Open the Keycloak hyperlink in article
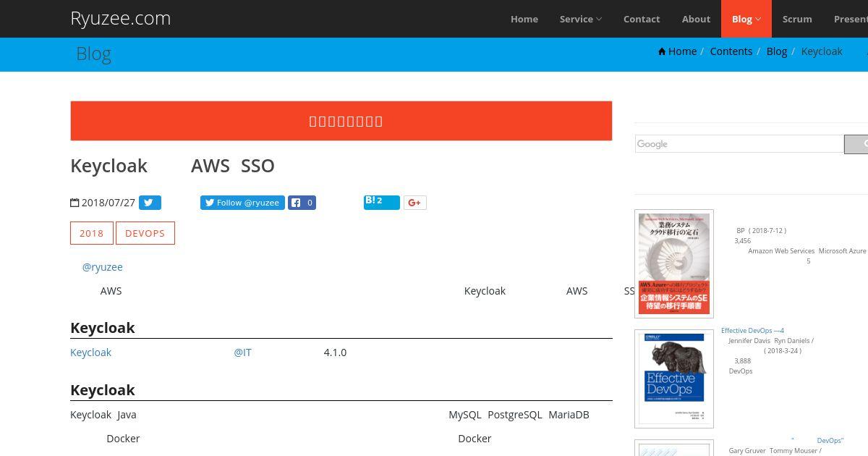 pos(90,352)
